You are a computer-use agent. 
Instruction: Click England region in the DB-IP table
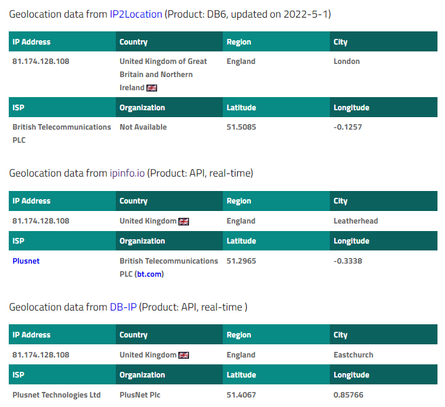click(x=241, y=355)
